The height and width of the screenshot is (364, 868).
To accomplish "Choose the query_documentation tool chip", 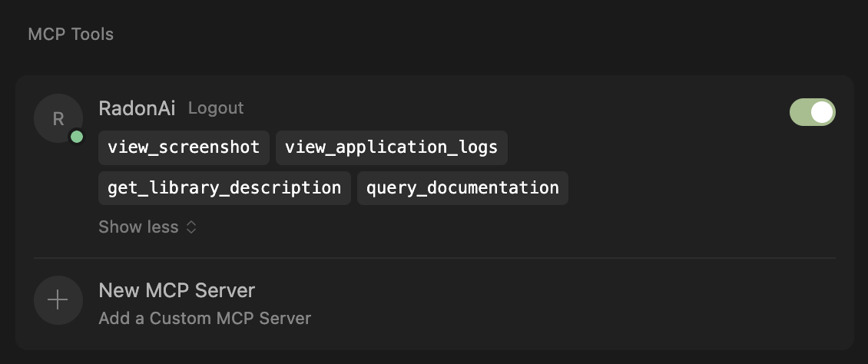I will (462, 188).
